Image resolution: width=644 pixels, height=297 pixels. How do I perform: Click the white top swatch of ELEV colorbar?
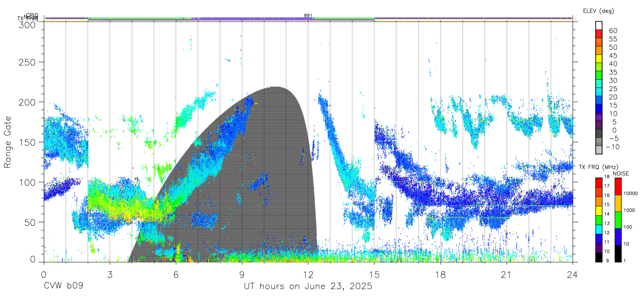tap(599, 25)
